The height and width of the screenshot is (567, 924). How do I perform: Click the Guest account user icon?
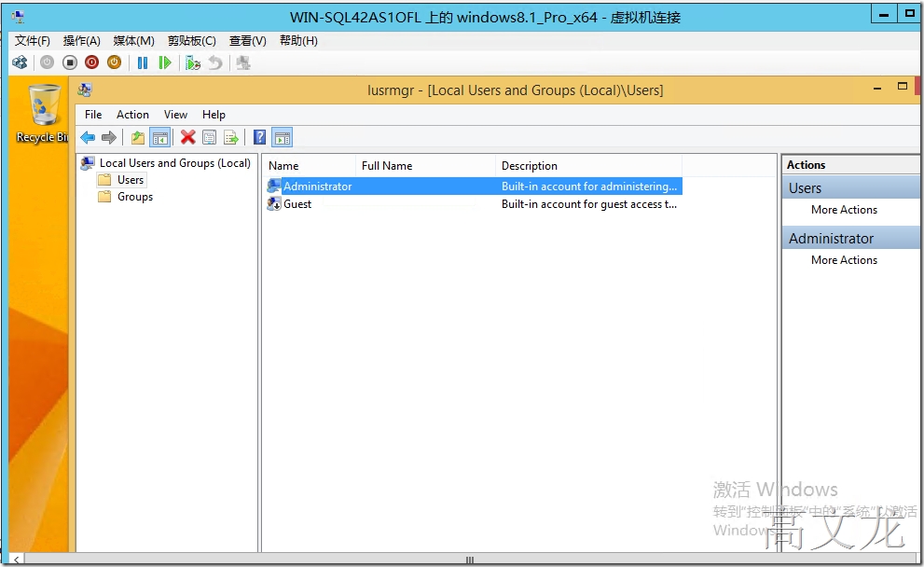pos(273,204)
